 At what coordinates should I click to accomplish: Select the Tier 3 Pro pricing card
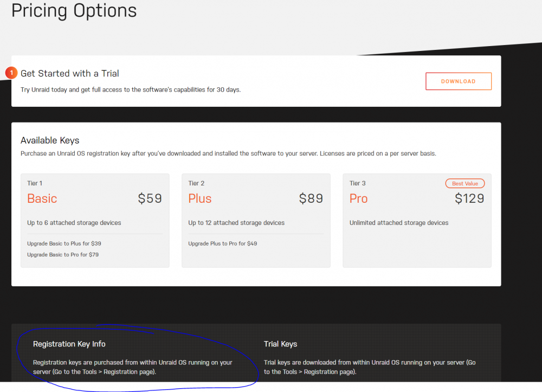417,221
